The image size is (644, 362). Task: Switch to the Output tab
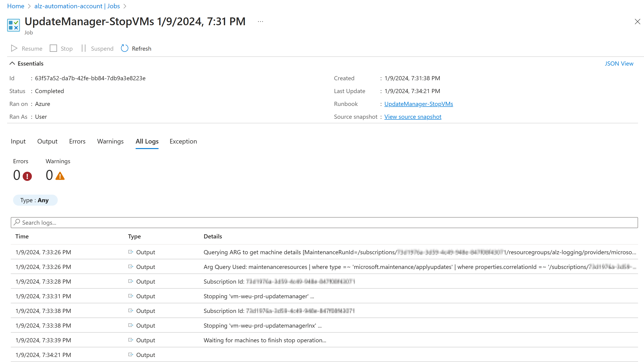point(47,141)
